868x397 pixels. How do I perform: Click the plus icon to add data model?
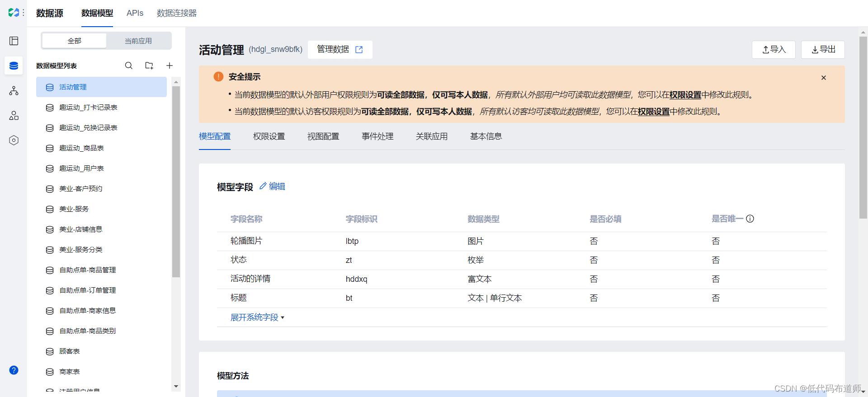tap(170, 66)
